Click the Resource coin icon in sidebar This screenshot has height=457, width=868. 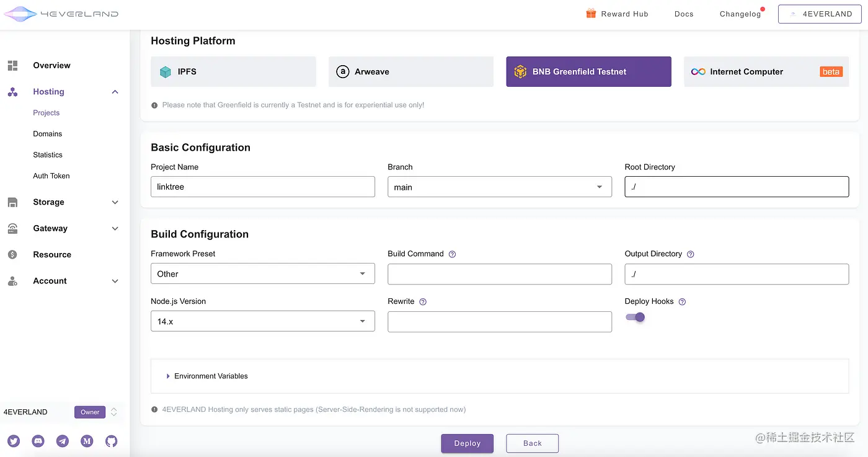[x=12, y=254]
